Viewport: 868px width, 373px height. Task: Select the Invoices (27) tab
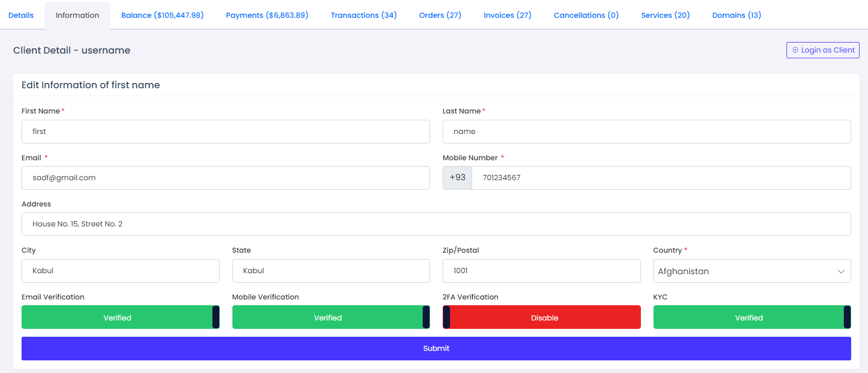(x=507, y=15)
